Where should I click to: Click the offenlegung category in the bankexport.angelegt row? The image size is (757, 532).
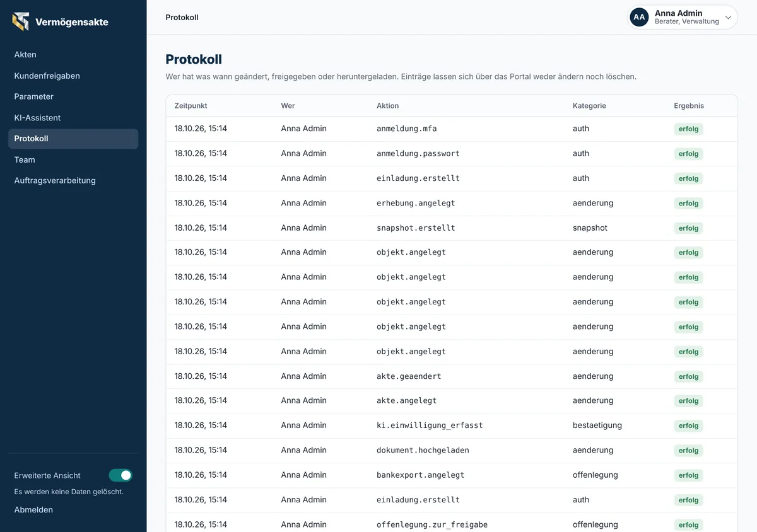(596, 475)
